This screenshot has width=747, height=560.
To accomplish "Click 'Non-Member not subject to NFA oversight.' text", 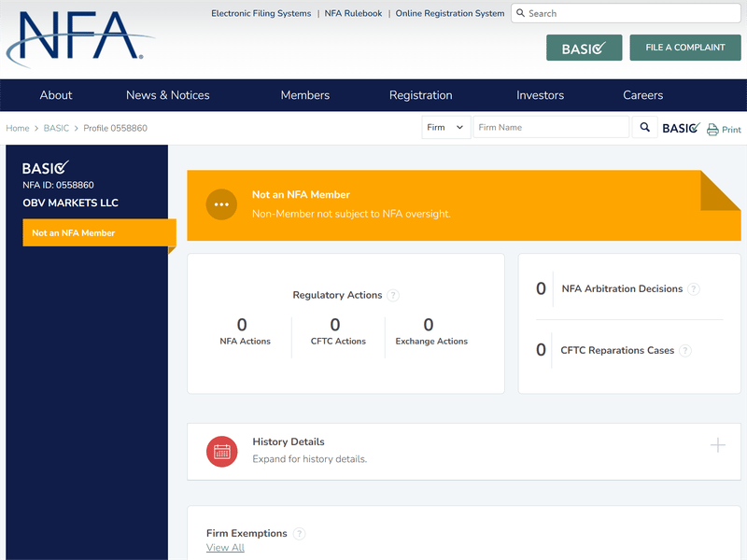I will click(x=351, y=214).
